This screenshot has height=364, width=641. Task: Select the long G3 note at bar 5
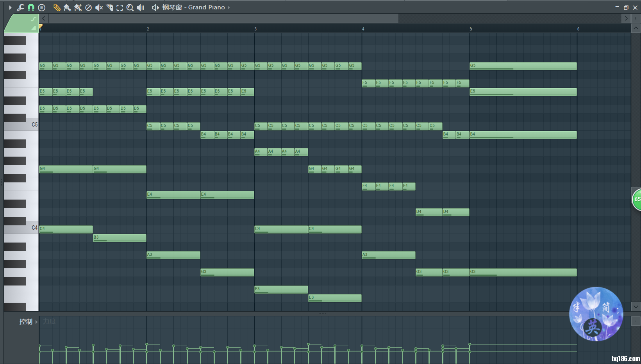[523, 272]
